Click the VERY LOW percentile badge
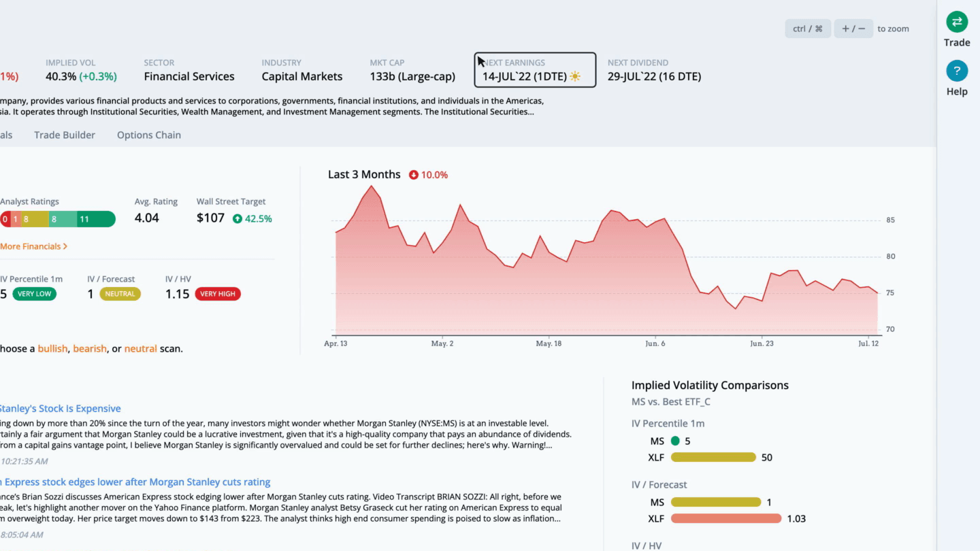The width and height of the screenshot is (980, 551). [x=34, y=294]
